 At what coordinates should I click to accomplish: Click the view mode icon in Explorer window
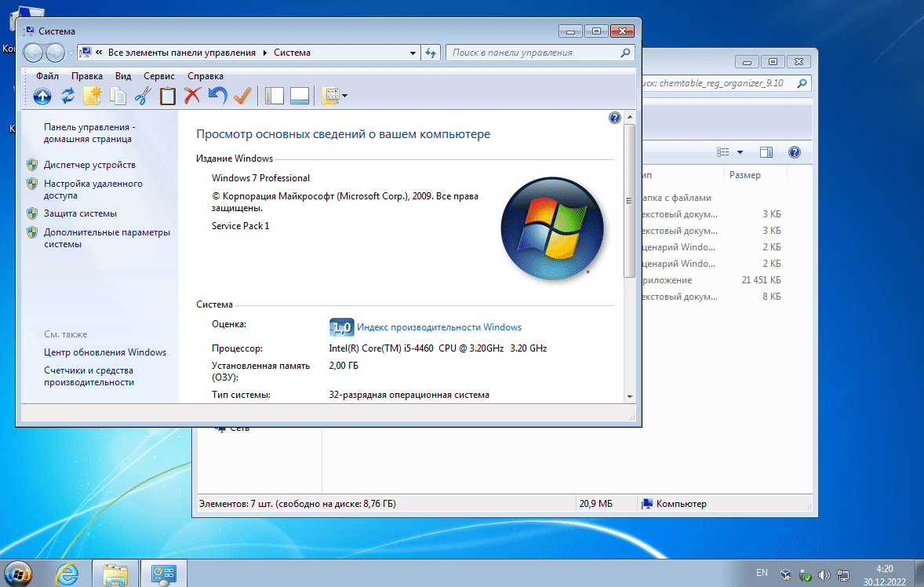pos(723,152)
